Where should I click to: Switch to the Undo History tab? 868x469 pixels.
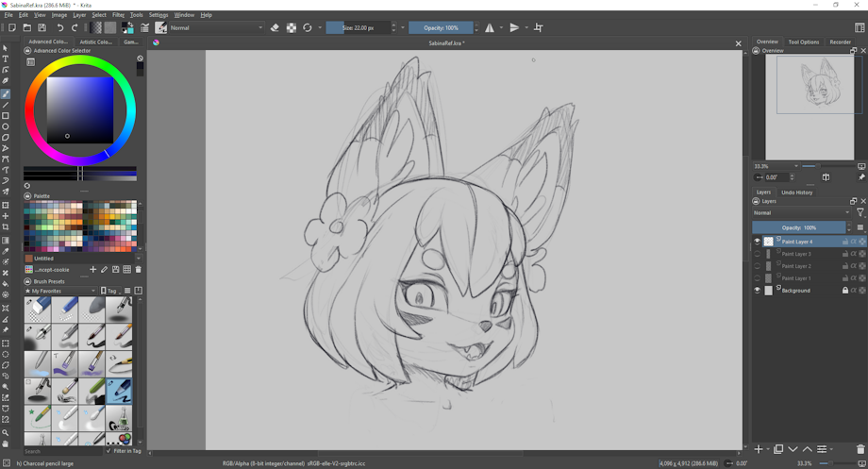[796, 193]
